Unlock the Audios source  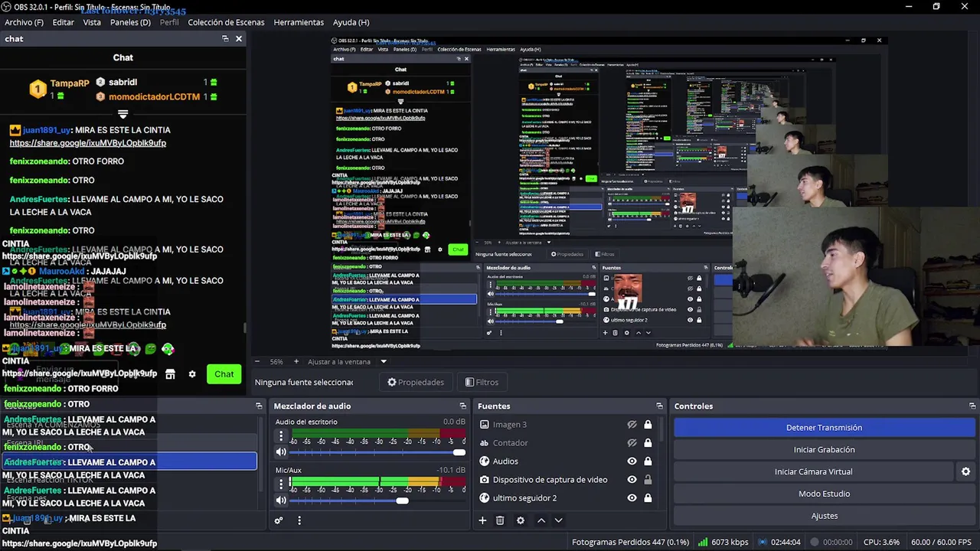tap(648, 461)
